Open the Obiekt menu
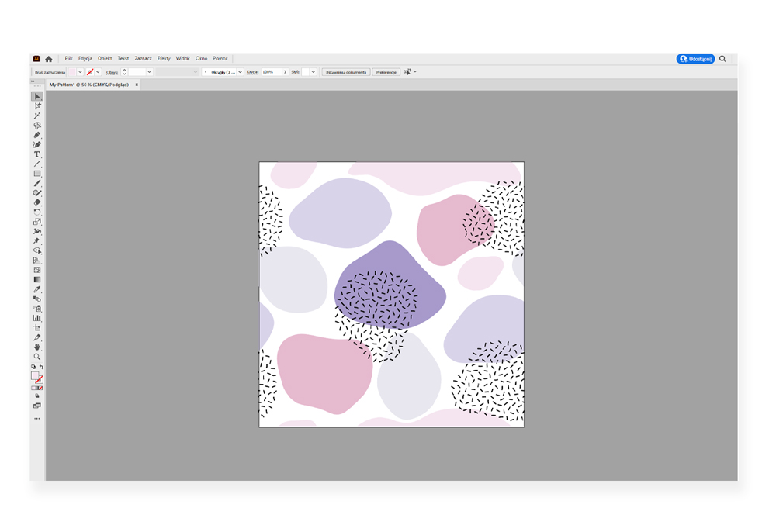Screen dimensions: 776x532 coord(105,59)
